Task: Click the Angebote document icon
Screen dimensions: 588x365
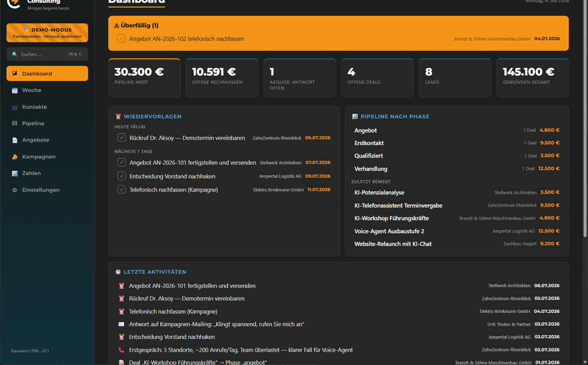Action: [15, 140]
